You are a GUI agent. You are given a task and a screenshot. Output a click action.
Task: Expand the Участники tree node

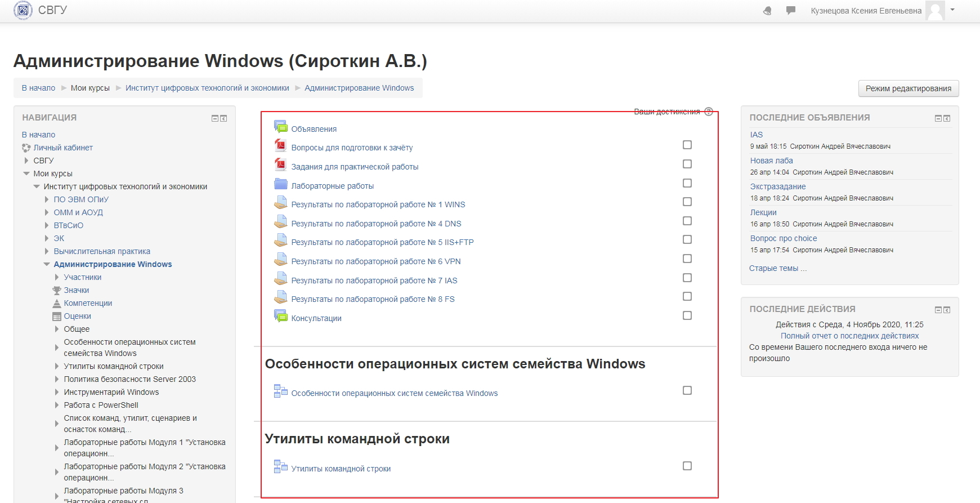(57, 277)
